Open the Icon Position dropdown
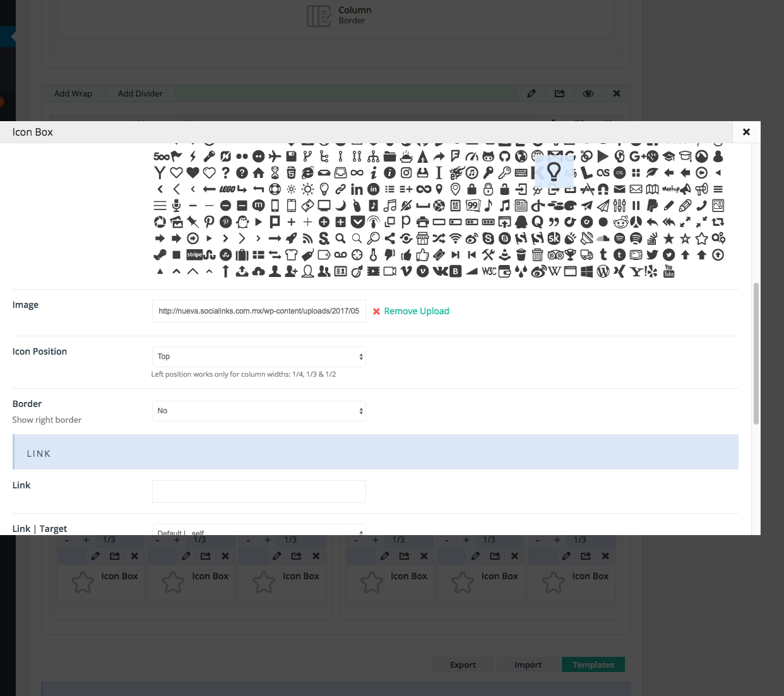This screenshot has height=696, width=784. click(x=259, y=357)
